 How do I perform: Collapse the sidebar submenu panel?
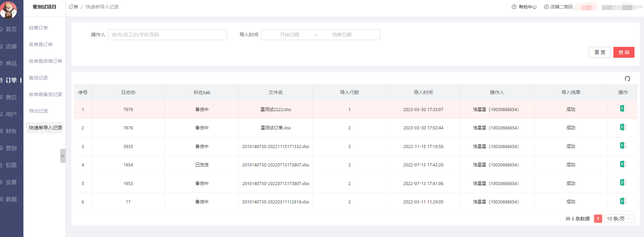point(63,156)
